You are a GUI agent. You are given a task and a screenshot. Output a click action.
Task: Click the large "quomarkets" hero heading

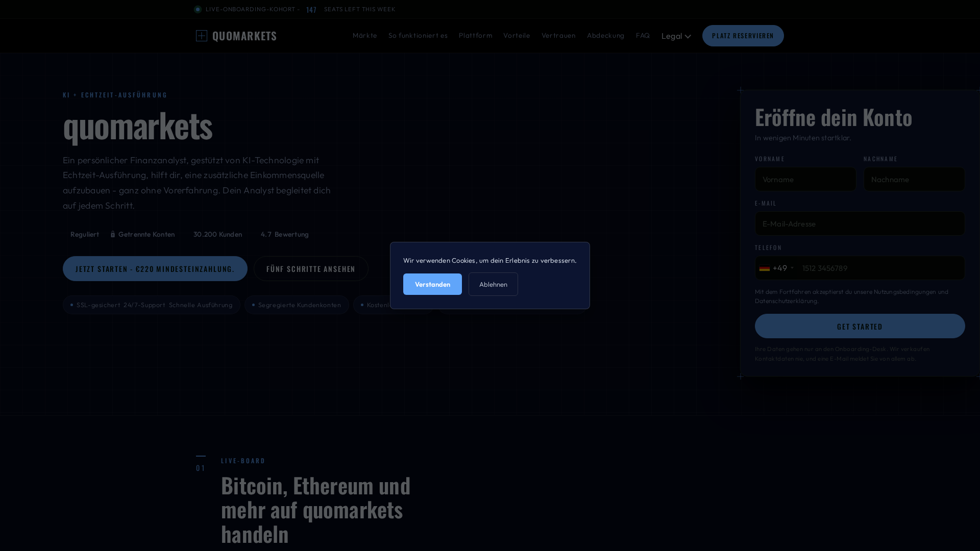[138, 126]
